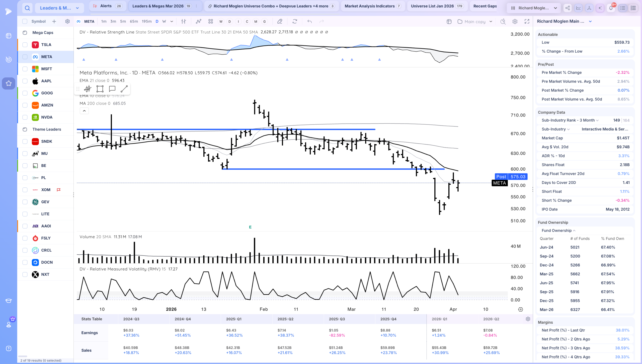Switch to Market Analysis Indicators tab
The width and height of the screenshot is (642, 364).
[373, 6]
